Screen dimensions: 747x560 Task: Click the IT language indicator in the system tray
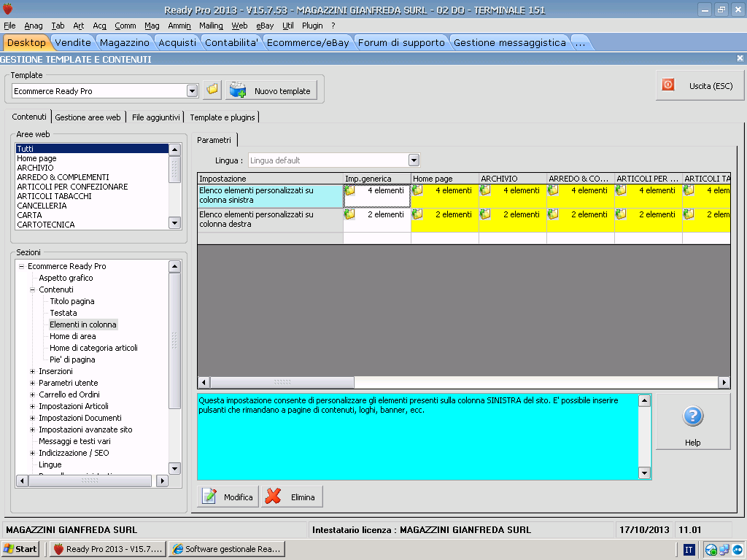(x=689, y=549)
